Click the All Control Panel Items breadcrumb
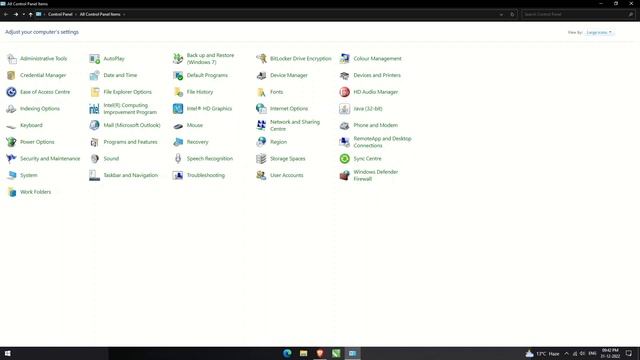The image size is (640, 360). [x=100, y=14]
